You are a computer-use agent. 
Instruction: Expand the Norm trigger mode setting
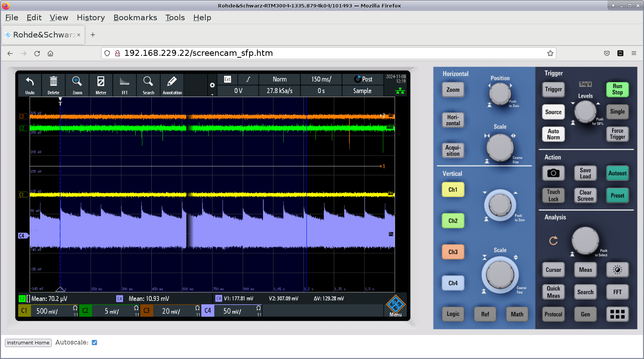point(279,79)
